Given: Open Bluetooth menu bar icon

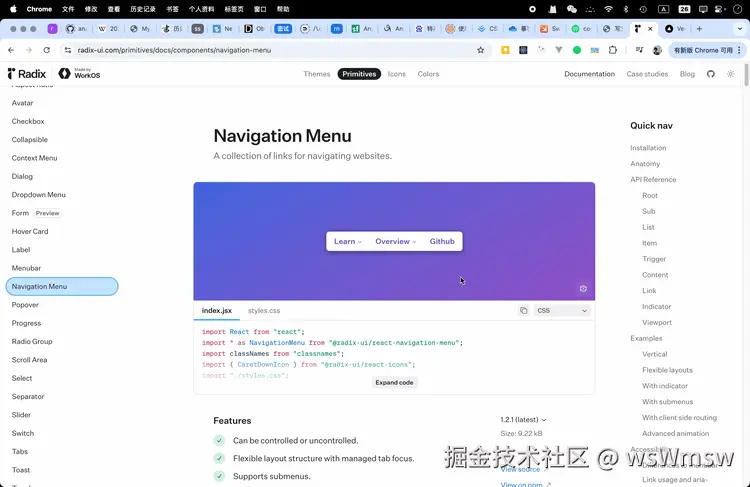Looking at the screenshot, I should coord(626,9).
